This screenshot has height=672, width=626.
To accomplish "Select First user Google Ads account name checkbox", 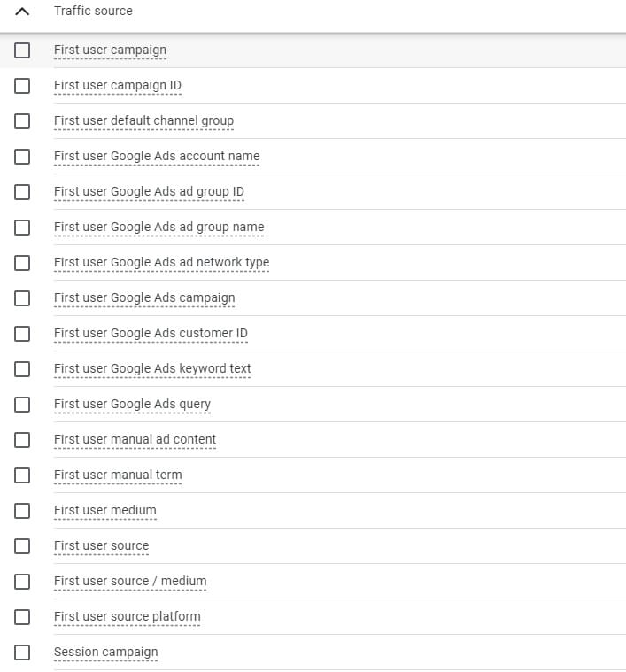I will point(22,157).
